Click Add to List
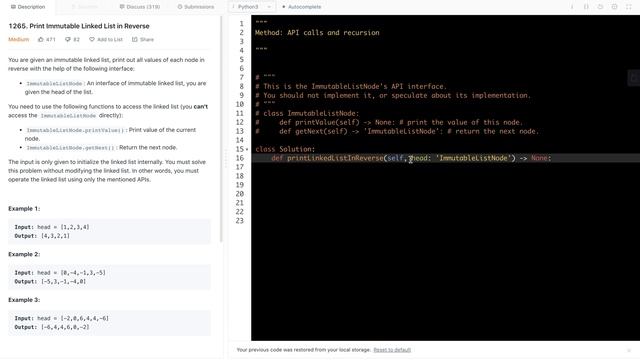640x360 pixels. click(x=106, y=40)
